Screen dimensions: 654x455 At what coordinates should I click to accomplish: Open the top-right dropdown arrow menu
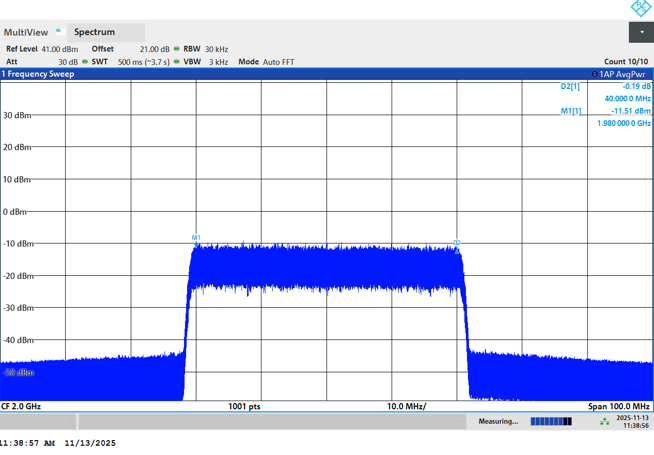[641, 33]
